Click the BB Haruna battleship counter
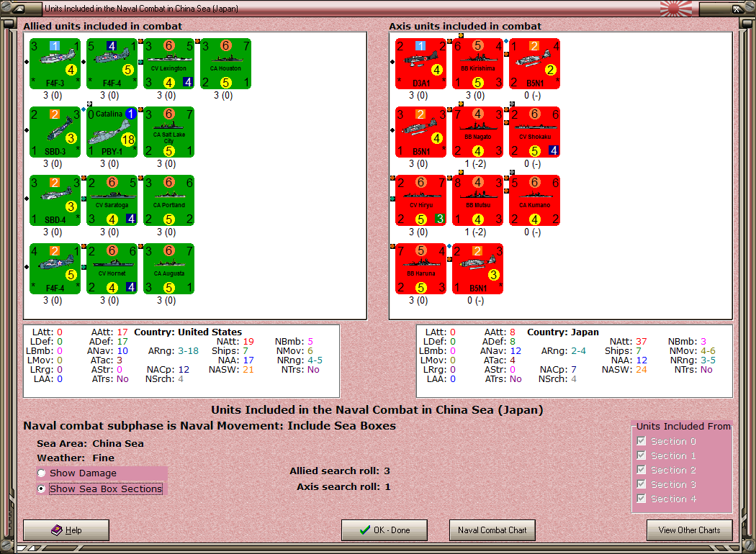This screenshot has width=756, height=554. pyautogui.click(x=421, y=269)
